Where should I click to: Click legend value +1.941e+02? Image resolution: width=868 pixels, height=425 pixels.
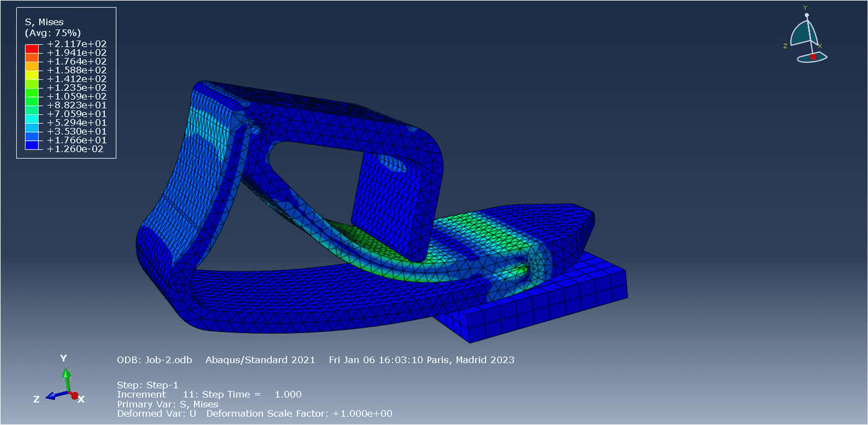[77, 53]
